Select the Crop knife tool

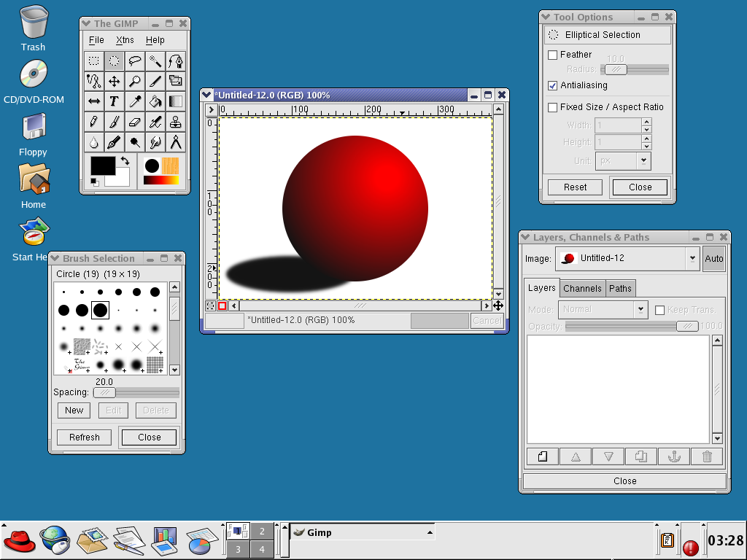pyautogui.click(x=155, y=82)
